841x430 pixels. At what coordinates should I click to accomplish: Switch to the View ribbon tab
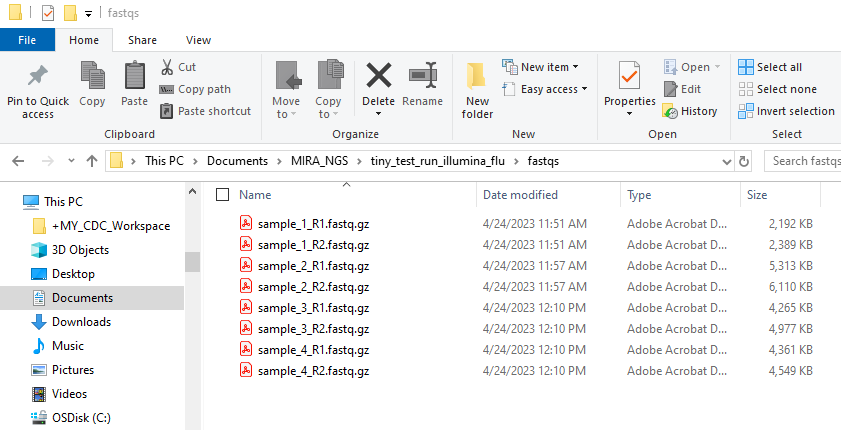[x=198, y=40]
